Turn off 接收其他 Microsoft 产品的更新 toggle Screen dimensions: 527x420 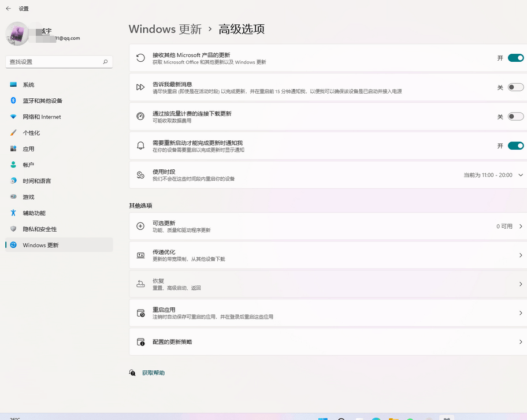(515, 58)
